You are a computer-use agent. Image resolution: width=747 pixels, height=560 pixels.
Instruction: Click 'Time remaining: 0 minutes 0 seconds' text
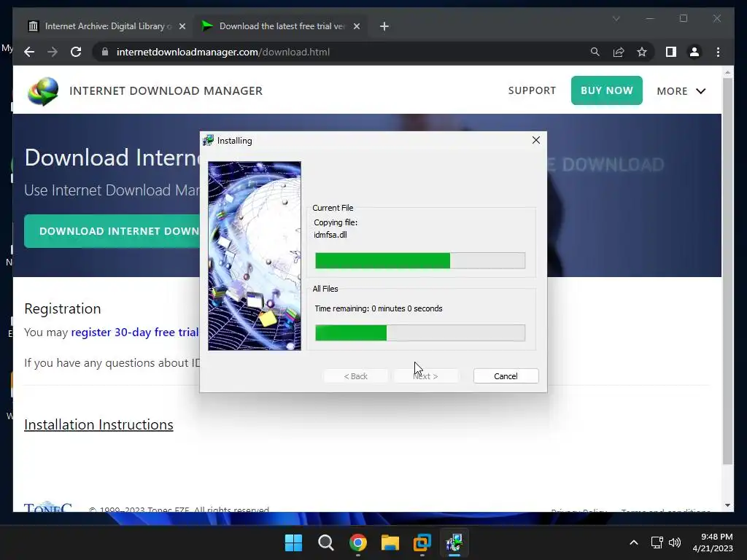[x=379, y=308]
